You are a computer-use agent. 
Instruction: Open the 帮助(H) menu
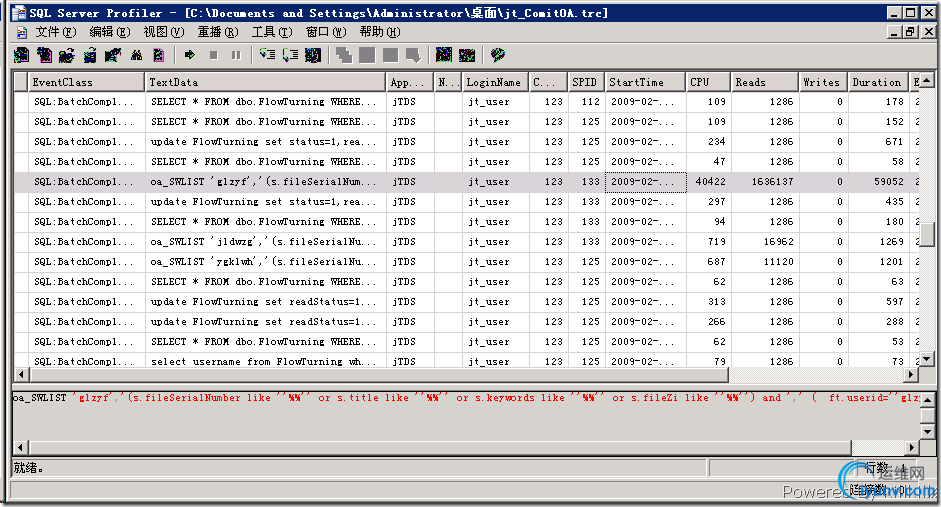380,32
